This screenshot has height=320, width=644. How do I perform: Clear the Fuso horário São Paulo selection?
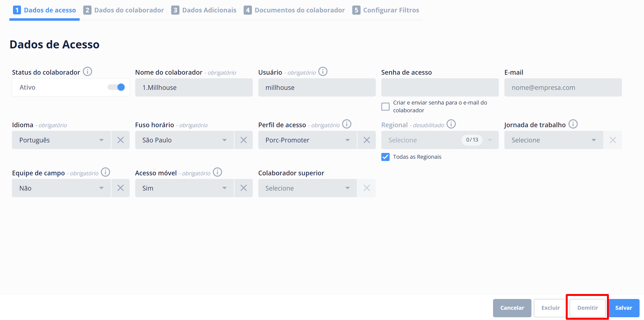(243, 140)
